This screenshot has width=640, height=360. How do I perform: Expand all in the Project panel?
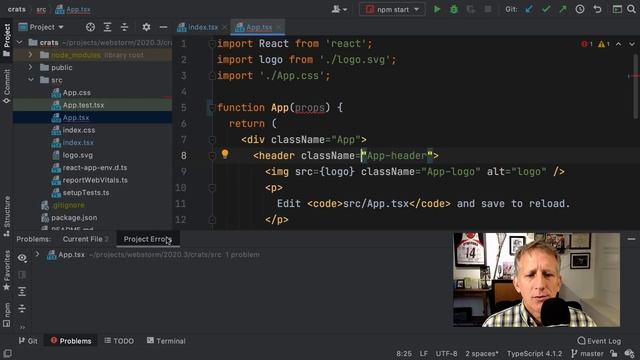(x=107, y=27)
